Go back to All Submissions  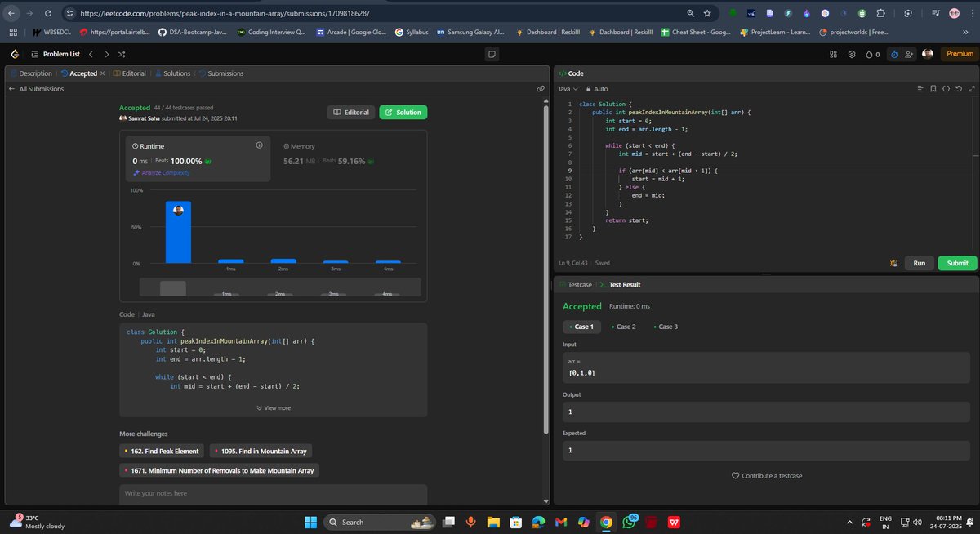coord(36,88)
